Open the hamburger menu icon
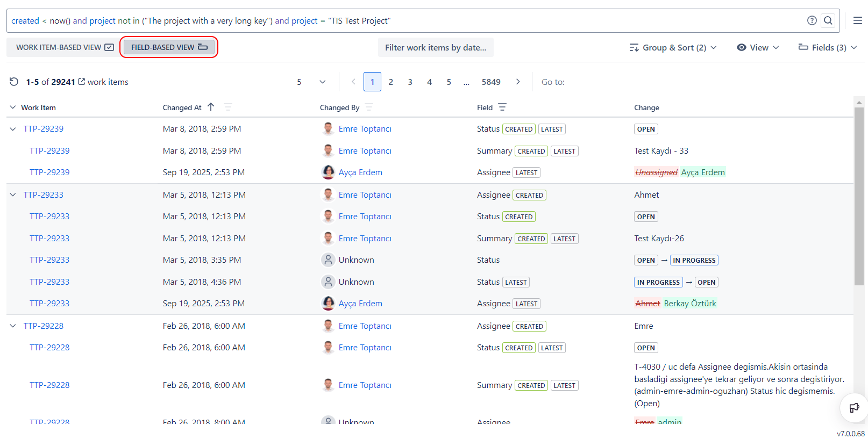 (857, 20)
